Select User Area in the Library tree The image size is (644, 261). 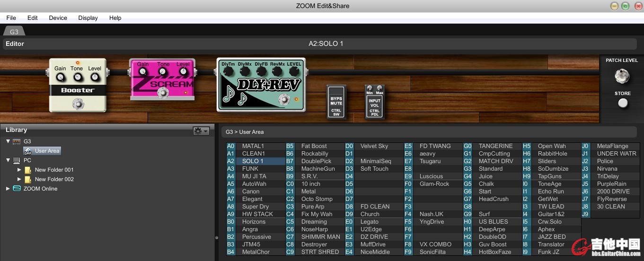tap(42, 151)
